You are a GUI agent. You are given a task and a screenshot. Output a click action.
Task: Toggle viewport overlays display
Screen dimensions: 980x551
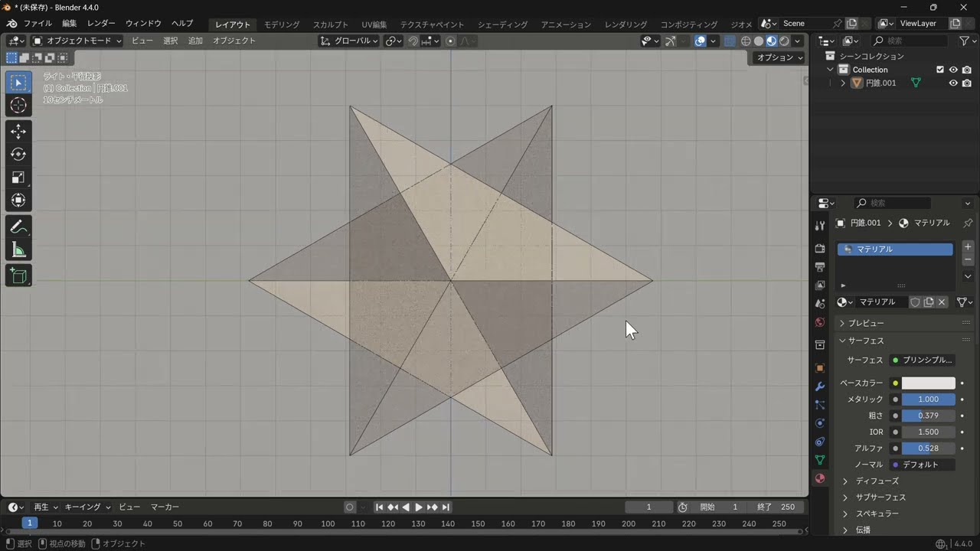pyautogui.click(x=700, y=41)
